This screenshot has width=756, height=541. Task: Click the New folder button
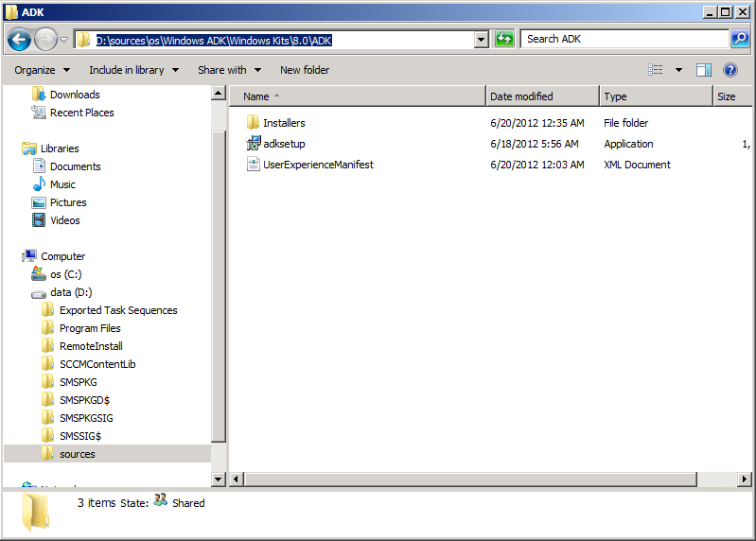[305, 70]
